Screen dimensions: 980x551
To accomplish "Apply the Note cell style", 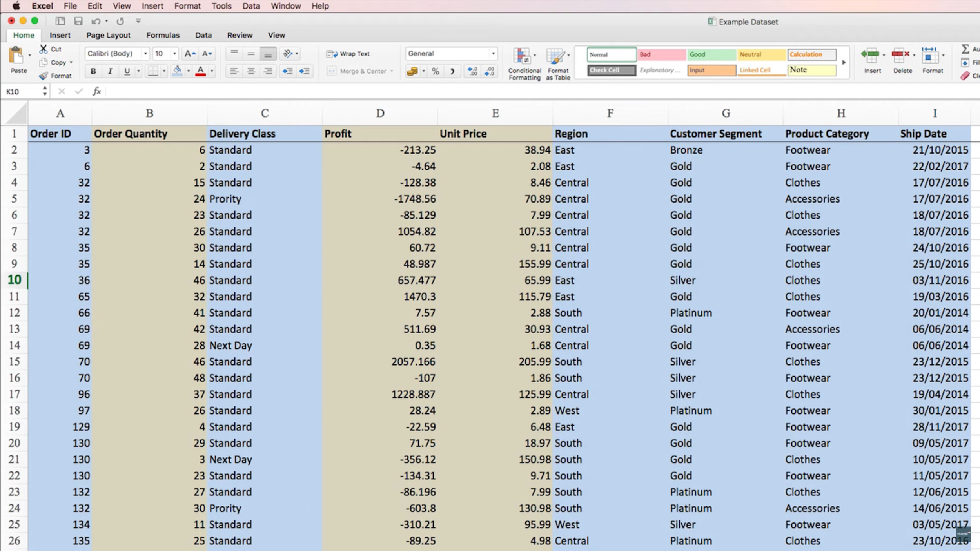I will (x=812, y=70).
